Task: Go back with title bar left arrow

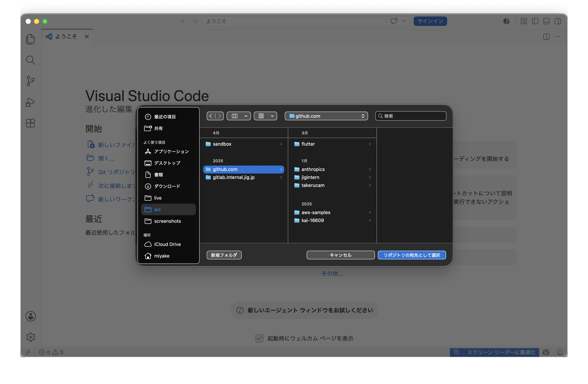Action: tap(183, 21)
